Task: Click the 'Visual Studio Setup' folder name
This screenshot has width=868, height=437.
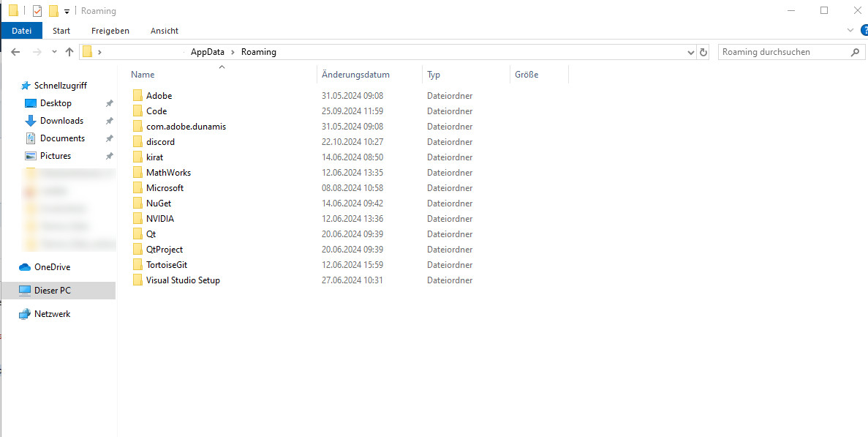Action: [184, 280]
